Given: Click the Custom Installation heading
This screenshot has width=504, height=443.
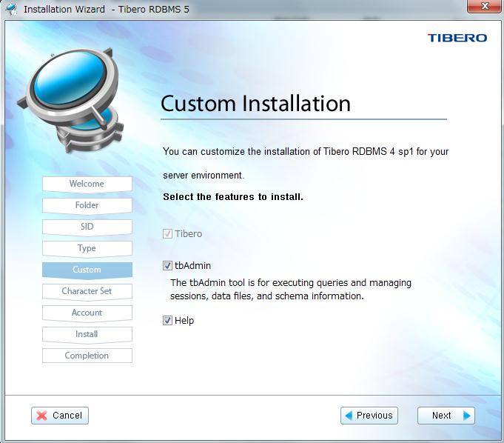Looking at the screenshot, I should (255, 104).
